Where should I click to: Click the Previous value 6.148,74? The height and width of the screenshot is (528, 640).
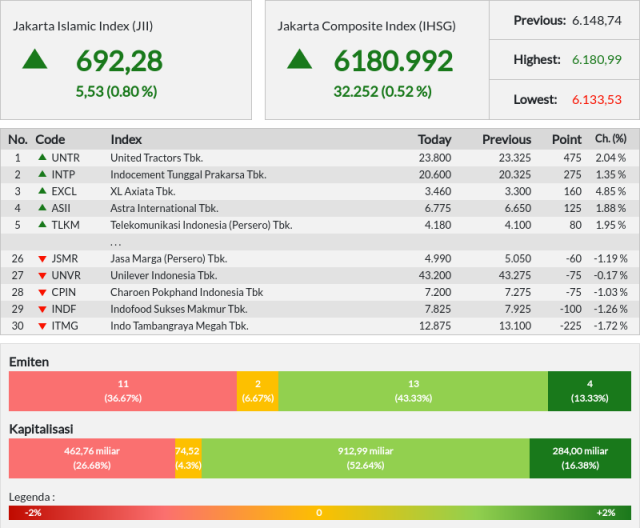point(597,20)
